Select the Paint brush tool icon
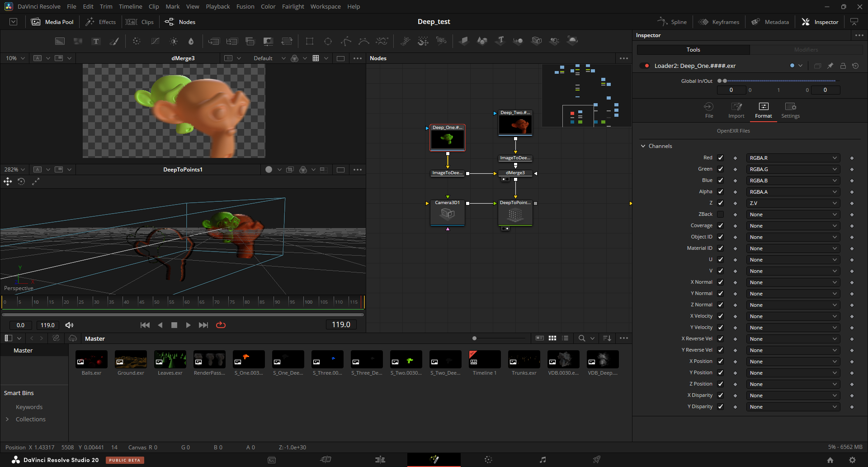This screenshot has height=467, width=868. point(114,41)
